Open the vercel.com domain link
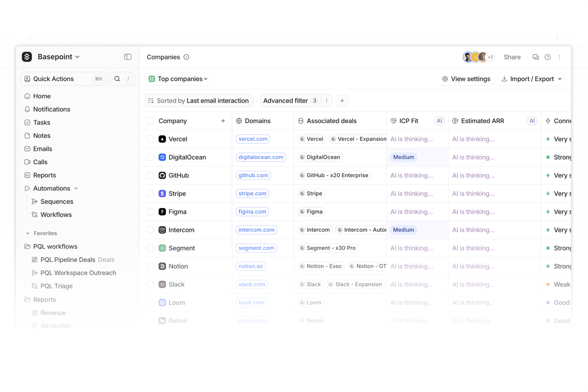588x392 pixels. click(253, 139)
